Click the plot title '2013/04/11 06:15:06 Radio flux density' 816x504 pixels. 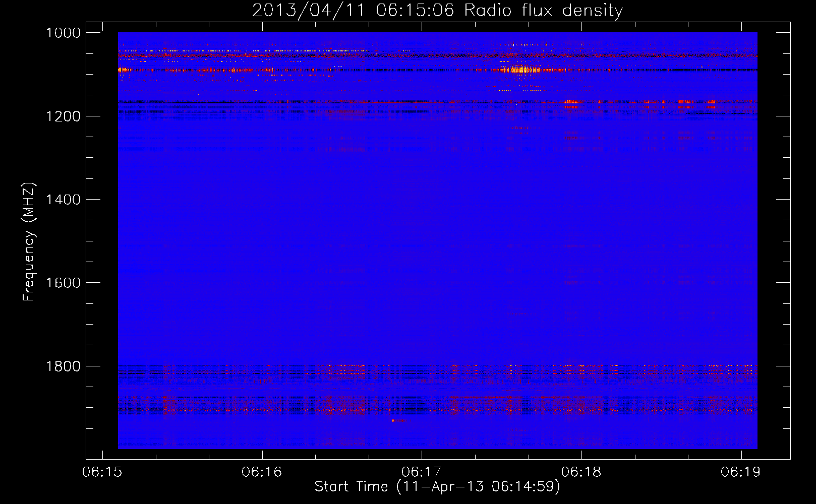coord(437,10)
